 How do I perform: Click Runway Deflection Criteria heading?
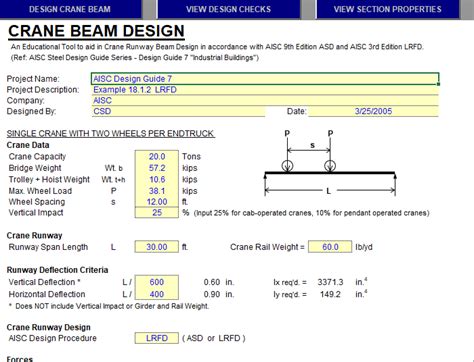[57, 270]
